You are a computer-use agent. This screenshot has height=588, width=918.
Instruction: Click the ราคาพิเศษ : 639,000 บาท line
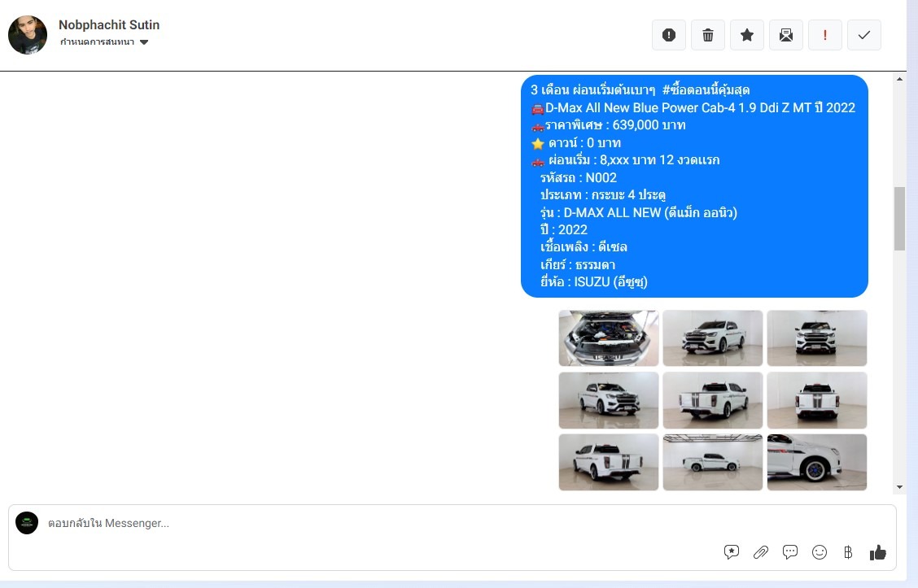coord(608,125)
